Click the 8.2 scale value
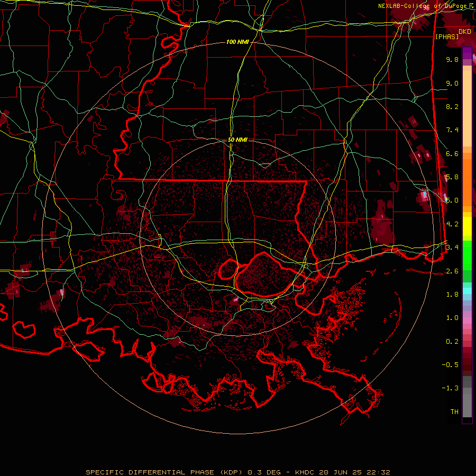476x476 pixels. click(x=452, y=106)
